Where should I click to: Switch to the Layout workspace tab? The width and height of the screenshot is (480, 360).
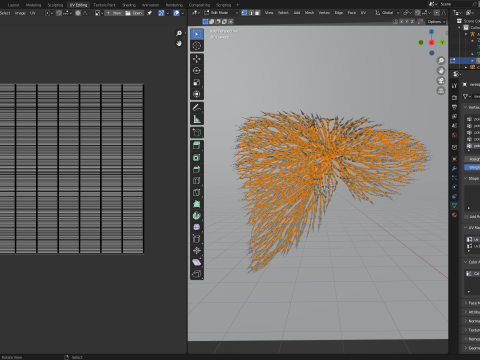tap(14, 5)
